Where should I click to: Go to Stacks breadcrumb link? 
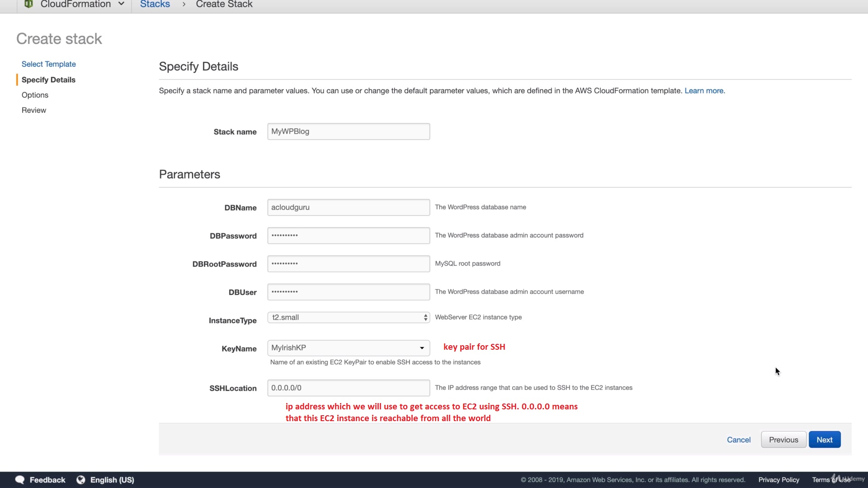(x=155, y=5)
